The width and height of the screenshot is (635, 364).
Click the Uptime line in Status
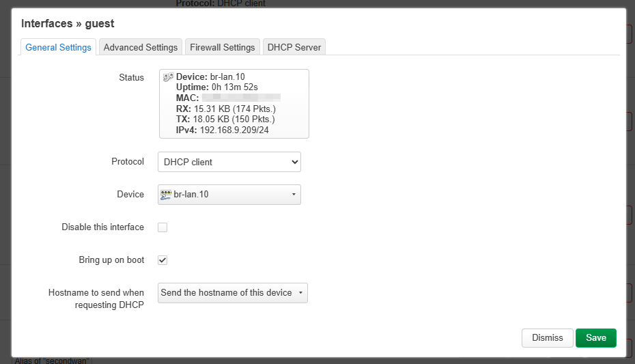[x=218, y=87]
